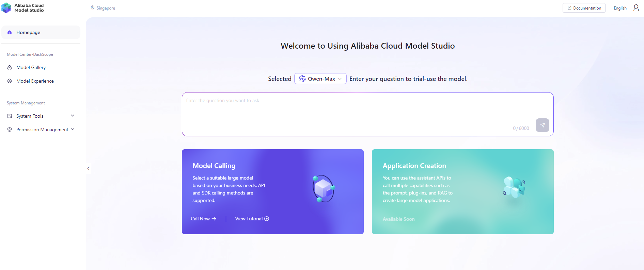Image resolution: width=644 pixels, height=270 pixels.
Task: Open the Qwen-Max model dropdown
Action: [320, 79]
